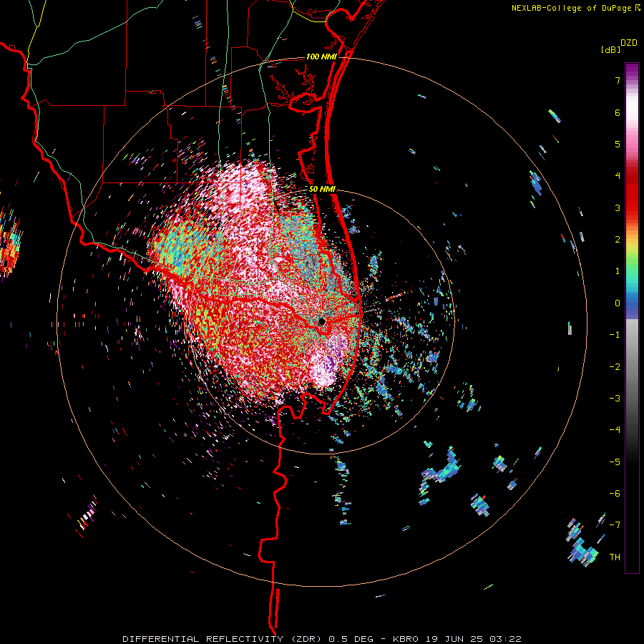Click the 0 value on color scale
The image size is (644, 644).
(x=618, y=303)
